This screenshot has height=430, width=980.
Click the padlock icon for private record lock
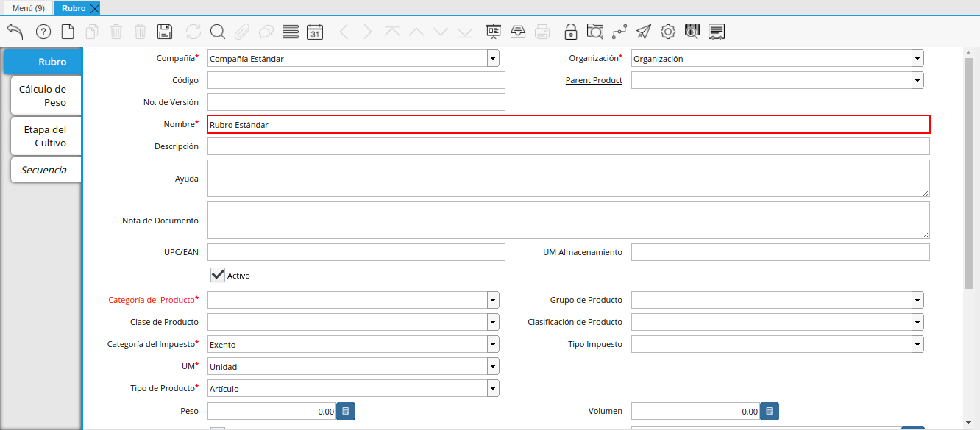click(571, 32)
